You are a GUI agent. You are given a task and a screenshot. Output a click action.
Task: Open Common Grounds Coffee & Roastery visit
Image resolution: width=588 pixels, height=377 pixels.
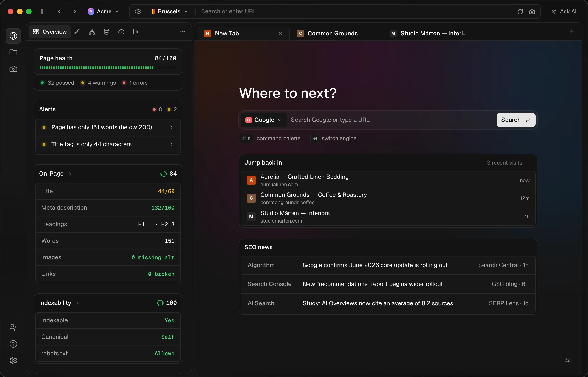(388, 198)
